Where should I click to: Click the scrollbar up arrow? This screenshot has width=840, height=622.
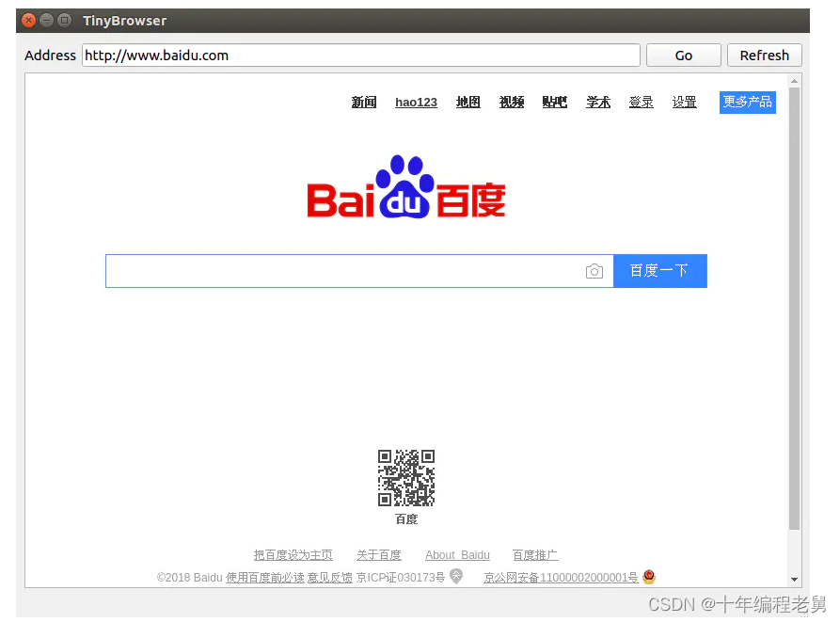click(x=795, y=81)
